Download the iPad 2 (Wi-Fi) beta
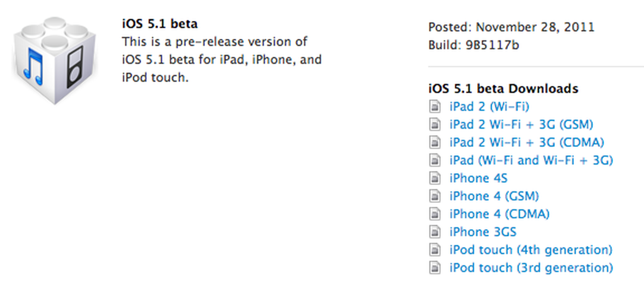Viewport: 644px width, 291px height. point(489,106)
